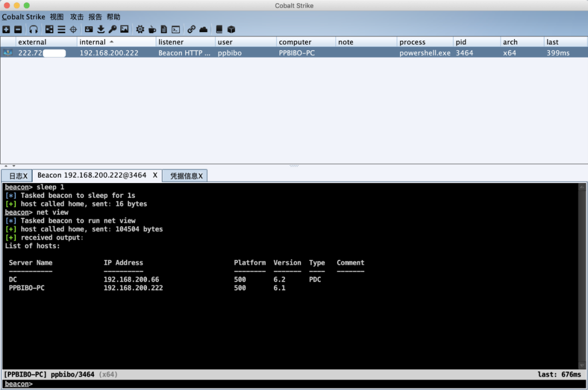This screenshot has width=588, height=390.
Task: Open Scripted Web Delivery via the terminal icon
Action: point(175,29)
